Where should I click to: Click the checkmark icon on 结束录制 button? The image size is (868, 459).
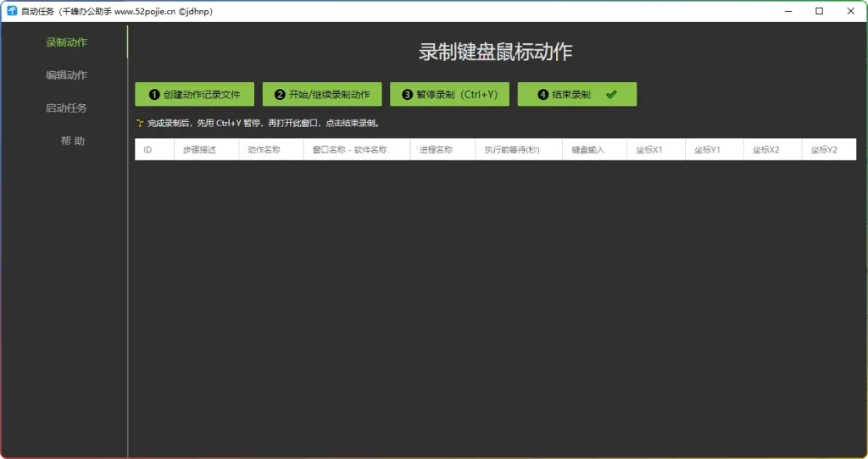coord(611,95)
